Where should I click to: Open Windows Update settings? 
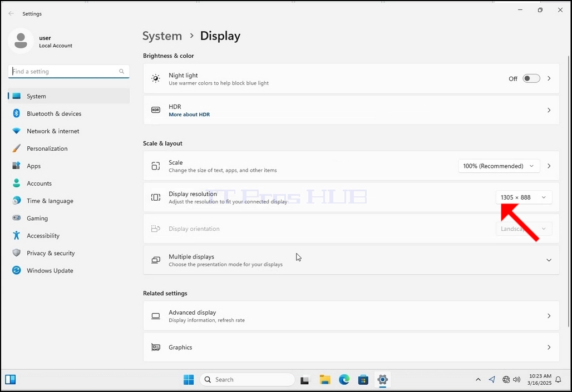(68, 271)
